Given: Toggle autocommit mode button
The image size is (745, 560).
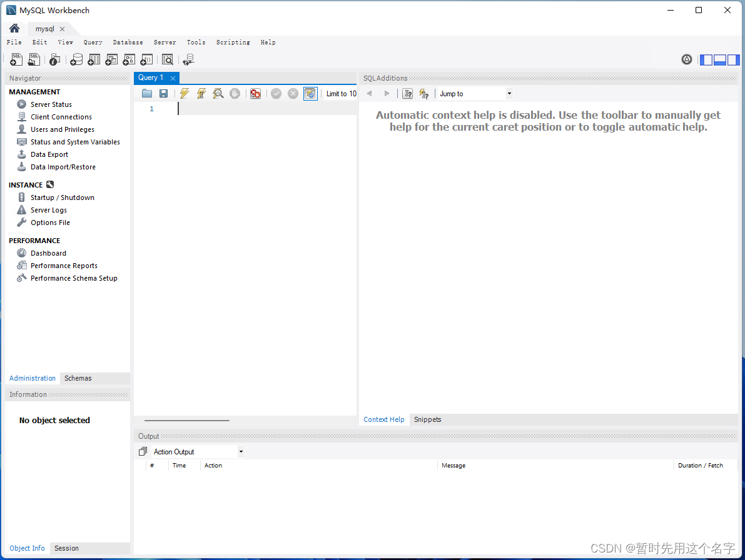Looking at the screenshot, I should pyautogui.click(x=310, y=94).
